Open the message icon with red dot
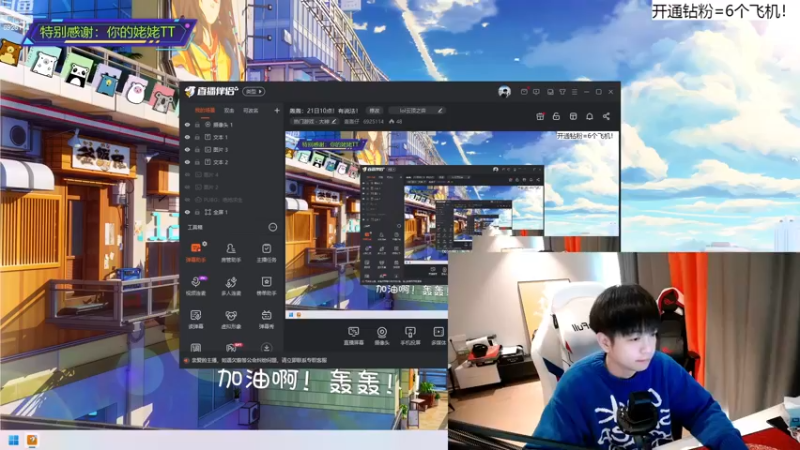 (x=524, y=92)
